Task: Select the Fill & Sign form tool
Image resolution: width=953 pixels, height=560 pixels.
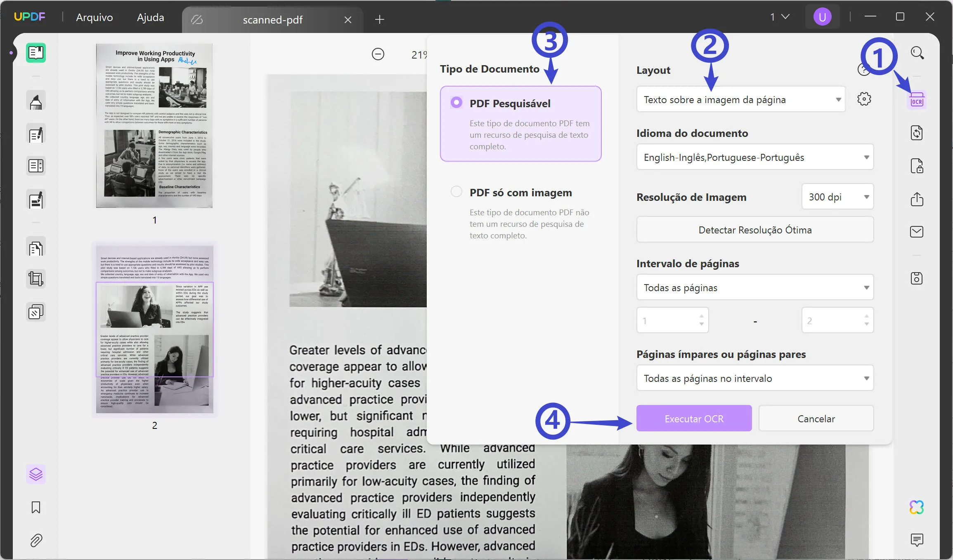Action: click(36, 200)
